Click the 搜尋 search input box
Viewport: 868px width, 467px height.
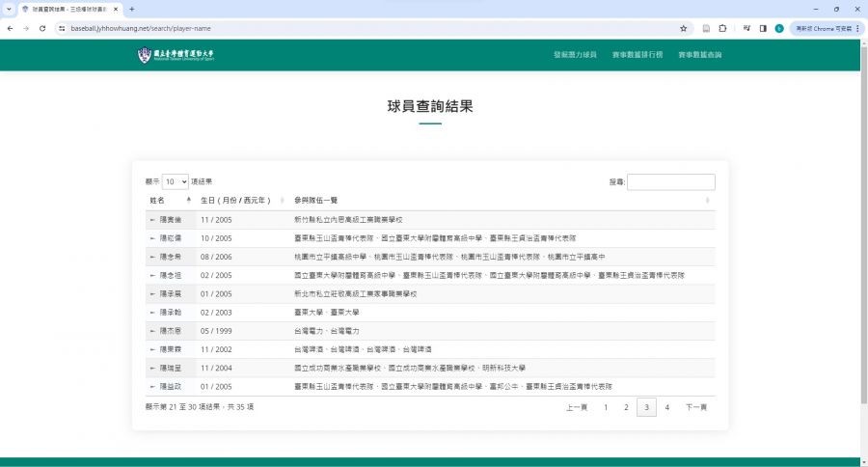point(671,181)
